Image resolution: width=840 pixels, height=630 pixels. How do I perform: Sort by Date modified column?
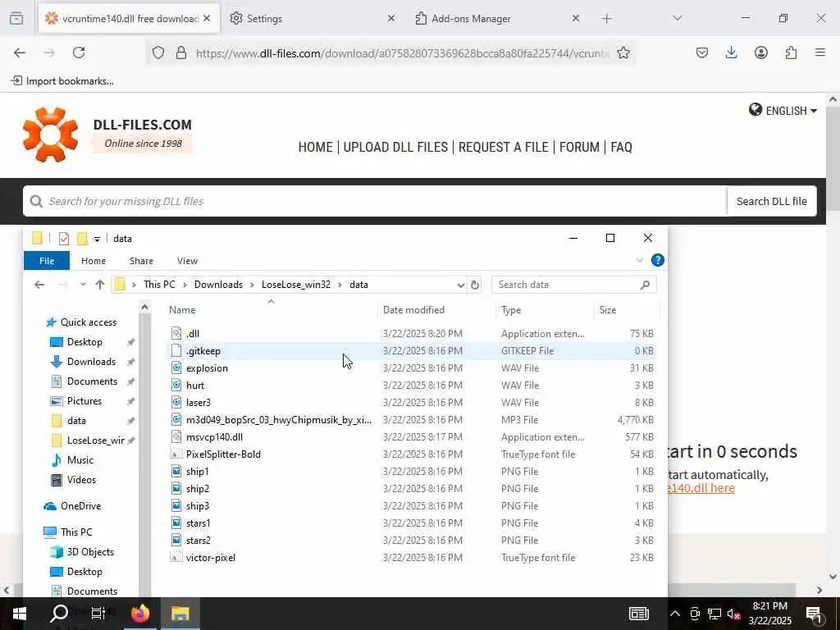413,310
